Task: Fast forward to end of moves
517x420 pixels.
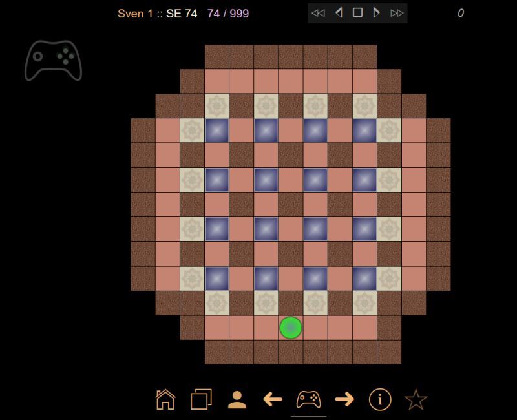Action: point(397,13)
